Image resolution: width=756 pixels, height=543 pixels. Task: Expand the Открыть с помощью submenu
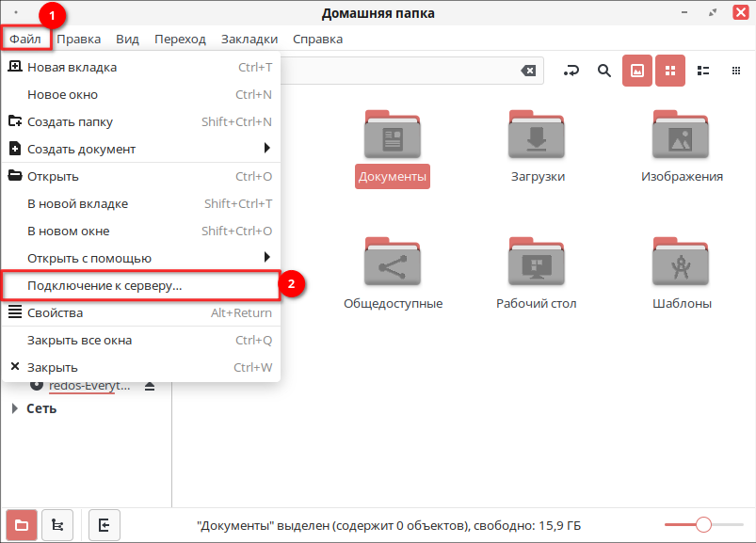(141, 258)
